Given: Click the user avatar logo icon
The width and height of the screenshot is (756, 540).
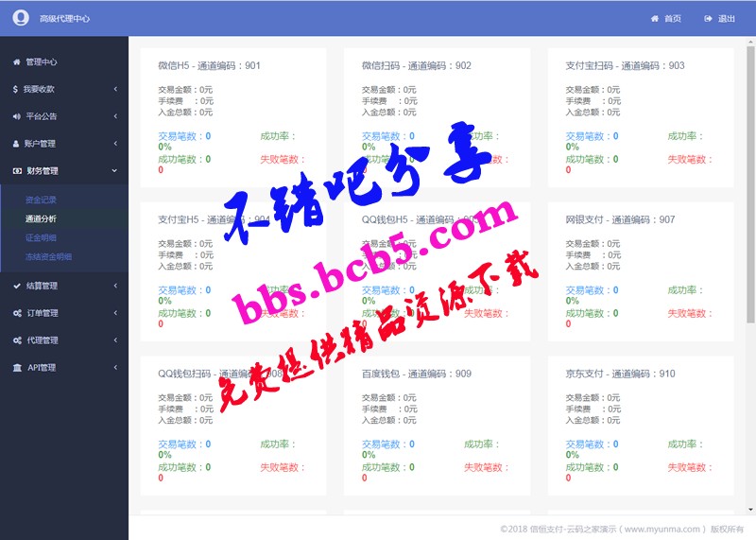Looking at the screenshot, I should click(21, 18).
